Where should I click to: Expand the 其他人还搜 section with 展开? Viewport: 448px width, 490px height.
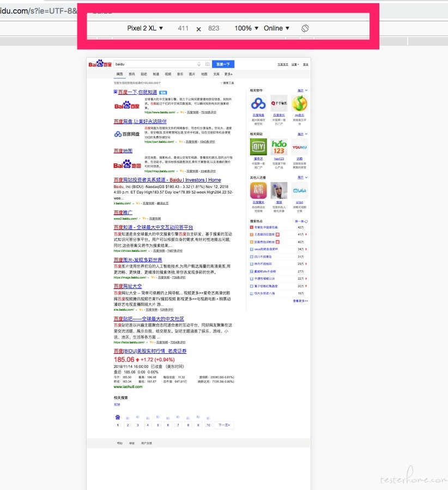pos(302,178)
